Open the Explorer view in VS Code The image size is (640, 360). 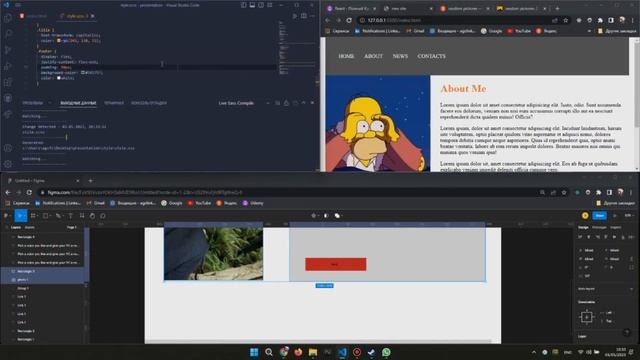pos(8,18)
